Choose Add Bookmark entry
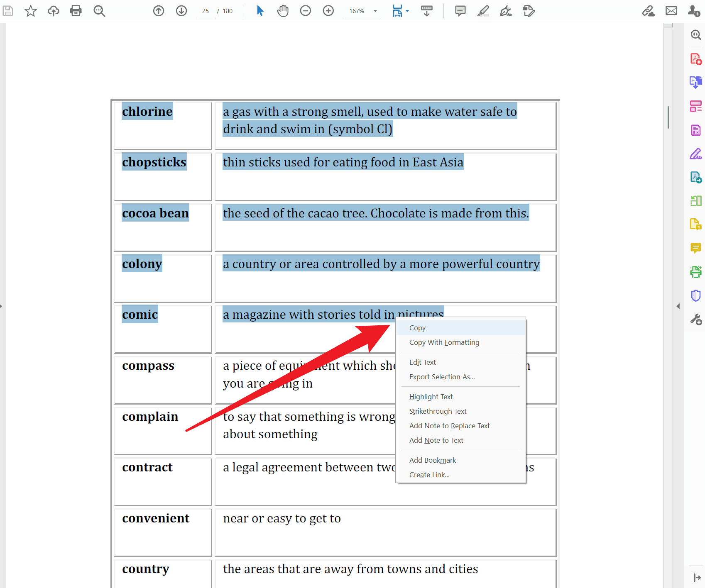The image size is (705, 588). tap(461, 460)
